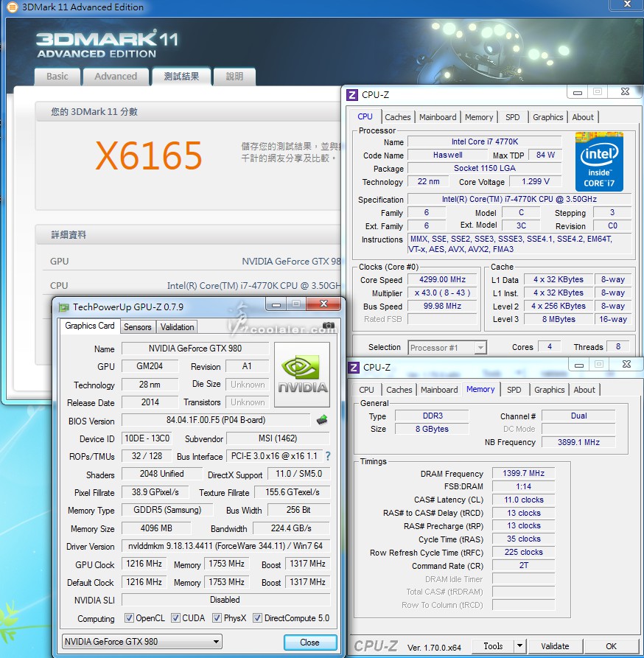This screenshot has width=644, height=658.
Task: Click the Validate button in CPU-Z
Action: tap(555, 645)
